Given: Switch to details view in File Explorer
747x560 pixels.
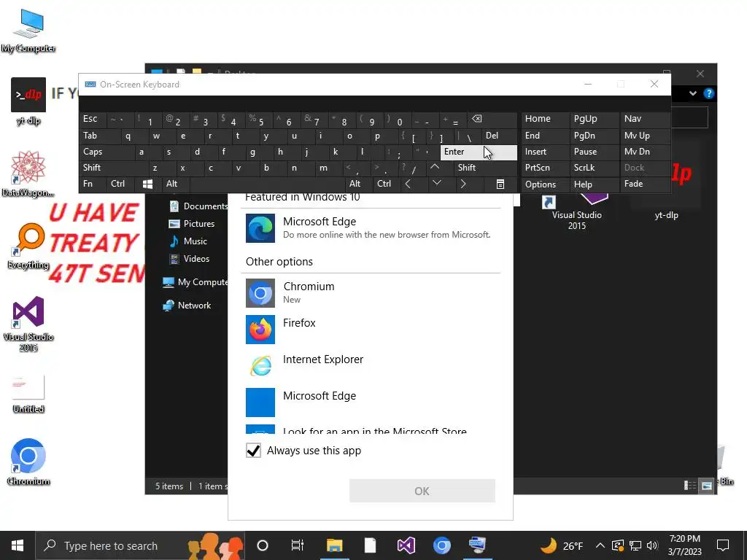Looking at the screenshot, I should tap(690, 486).
